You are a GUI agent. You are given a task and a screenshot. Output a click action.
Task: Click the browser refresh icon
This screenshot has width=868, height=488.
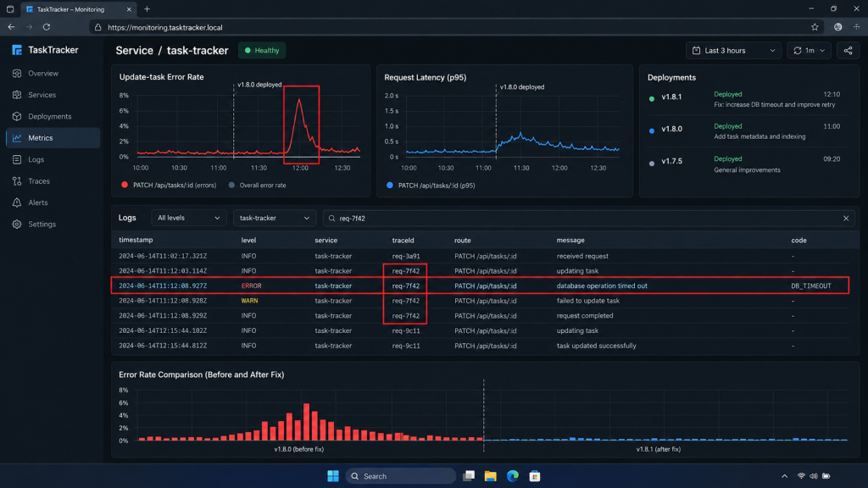pyautogui.click(x=47, y=27)
